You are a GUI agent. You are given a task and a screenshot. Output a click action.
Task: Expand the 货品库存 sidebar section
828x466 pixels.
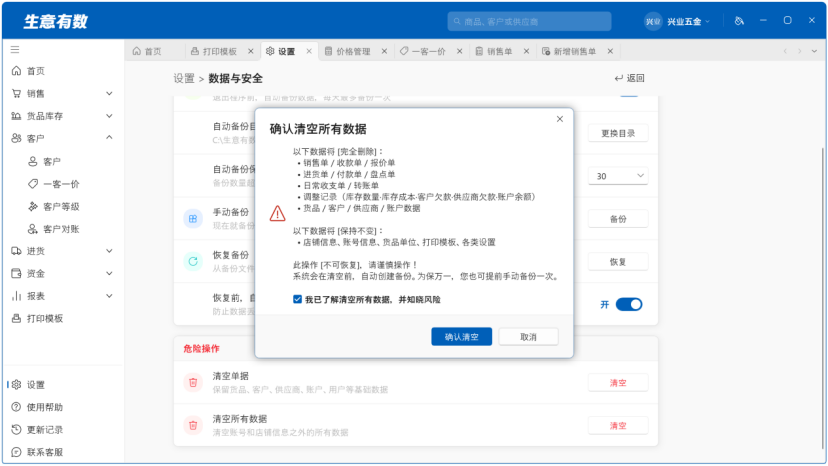tap(109, 116)
